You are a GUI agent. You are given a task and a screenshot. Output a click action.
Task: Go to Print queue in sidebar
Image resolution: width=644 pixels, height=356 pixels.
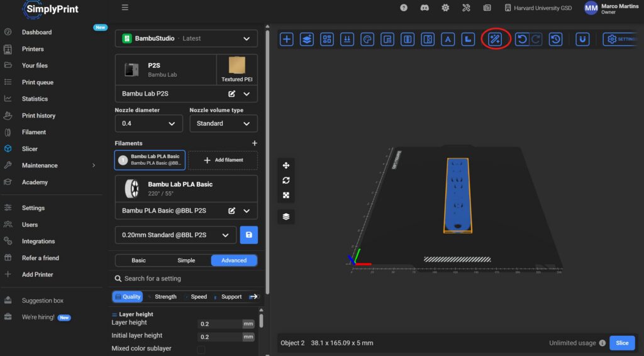click(37, 82)
